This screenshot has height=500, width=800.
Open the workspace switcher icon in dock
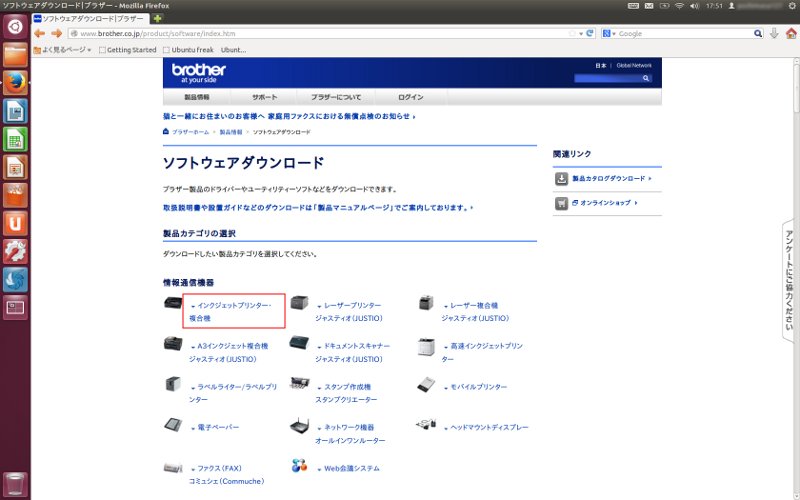15,308
